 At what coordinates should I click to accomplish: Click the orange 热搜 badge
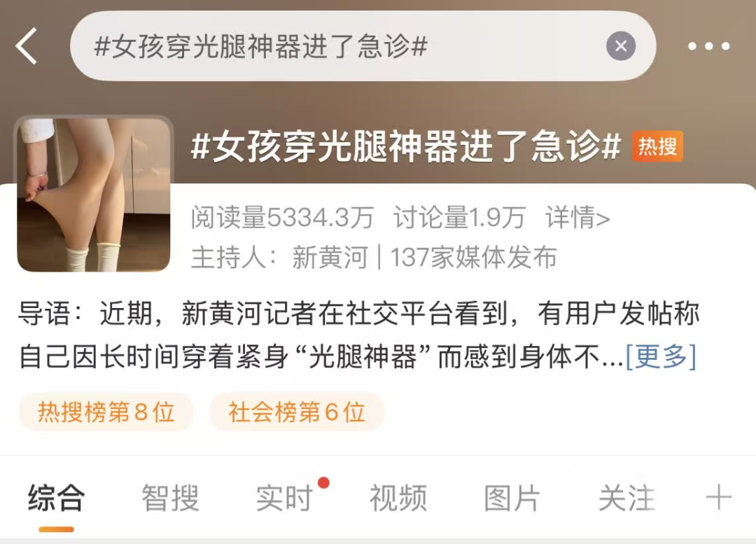657,146
